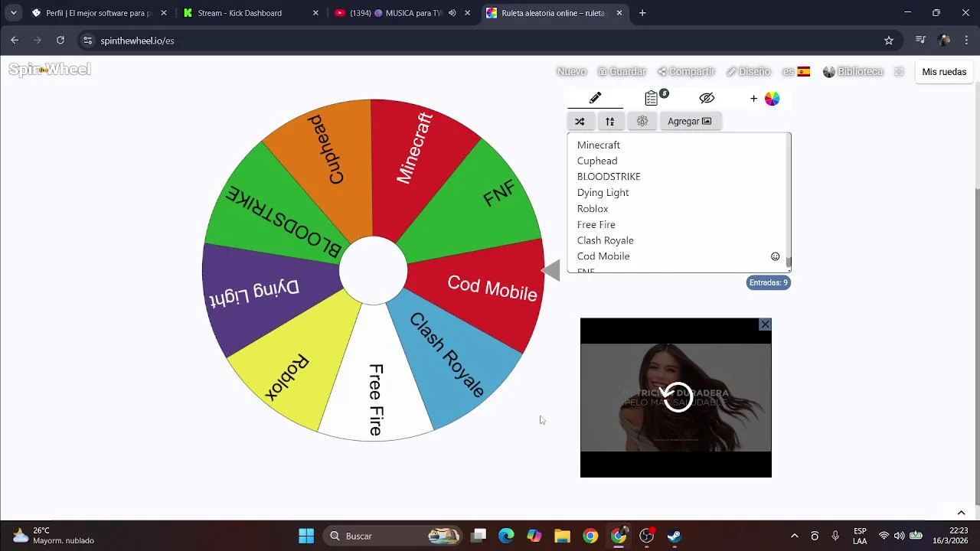Open the Chrome three-dot menu

pyautogui.click(x=966, y=41)
